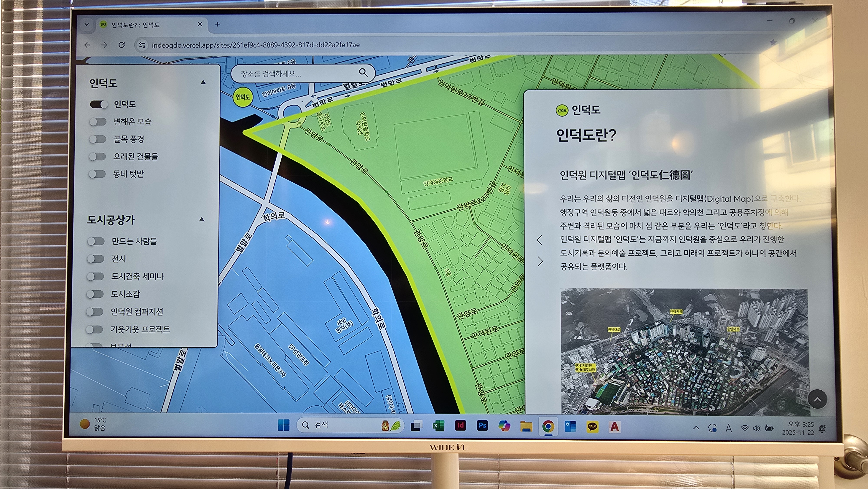Screen dimensions: 868x489
Task: Toggle the 전시 layer on
Action: pyautogui.click(x=96, y=259)
